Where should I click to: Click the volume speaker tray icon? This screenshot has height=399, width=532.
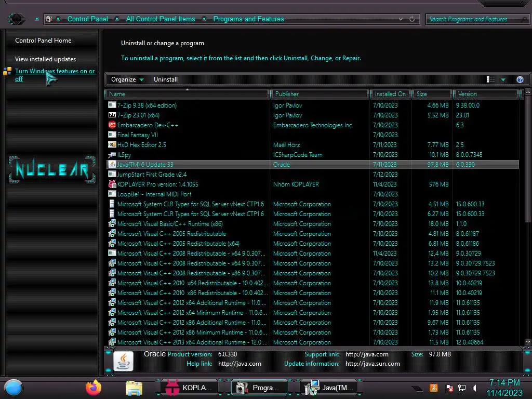coord(474,388)
